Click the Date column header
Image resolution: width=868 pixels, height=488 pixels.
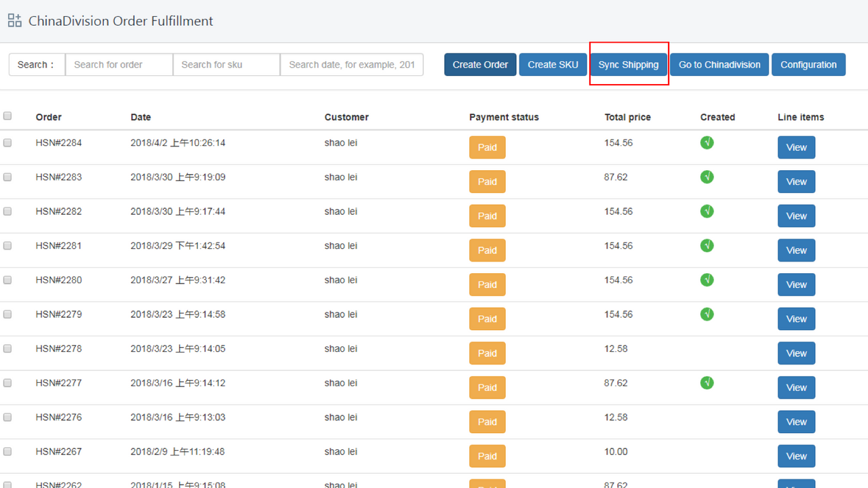click(140, 117)
